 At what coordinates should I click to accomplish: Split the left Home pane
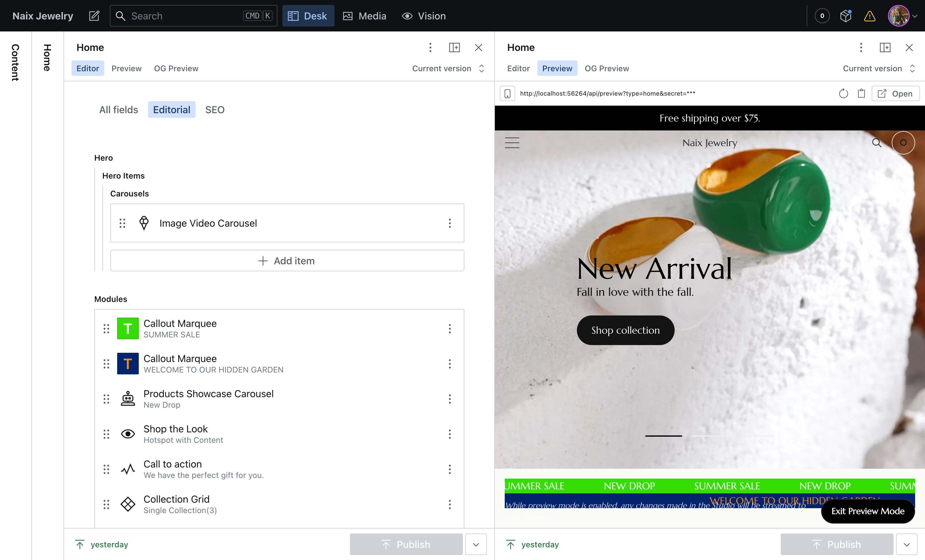[454, 47]
